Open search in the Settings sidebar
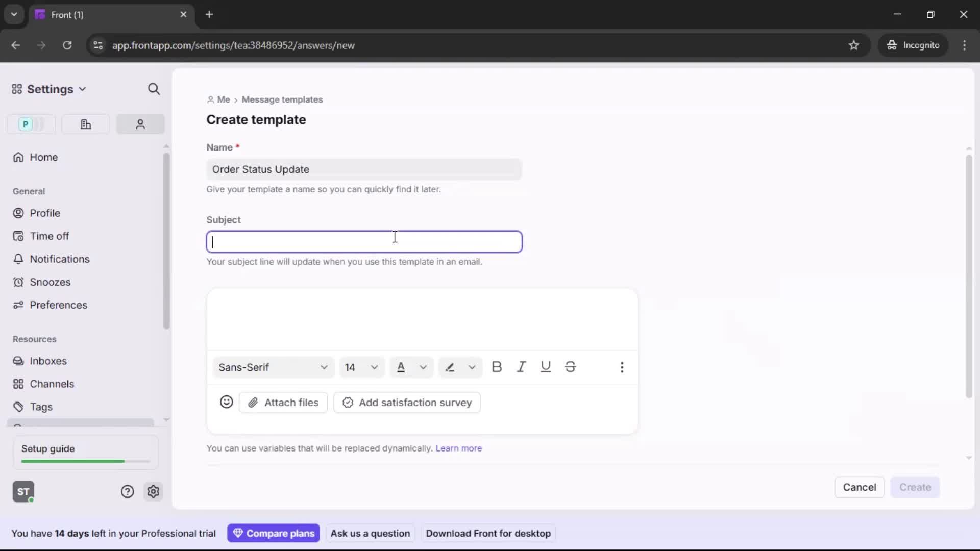980x551 pixels. (x=154, y=89)
